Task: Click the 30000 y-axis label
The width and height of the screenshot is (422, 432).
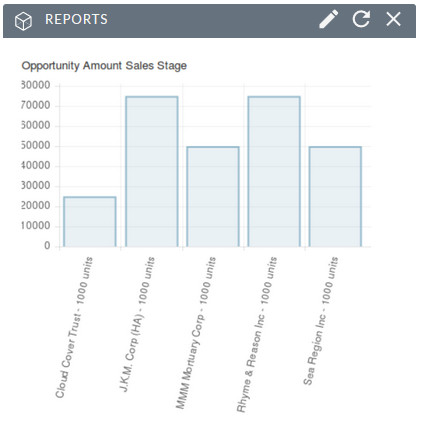Action: click(x=36, y=186)
